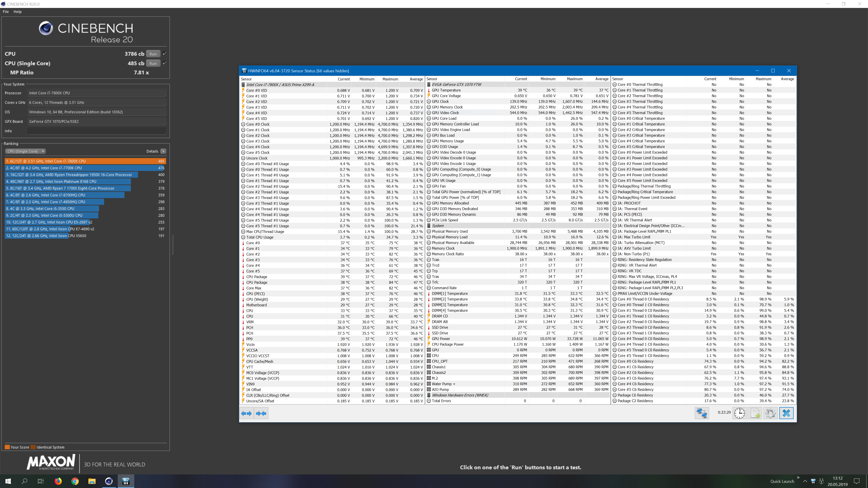This screenshot has height=488, width=868.
Task: Open the CPU (Single Core) ranking dropdown
Action: 25,151
